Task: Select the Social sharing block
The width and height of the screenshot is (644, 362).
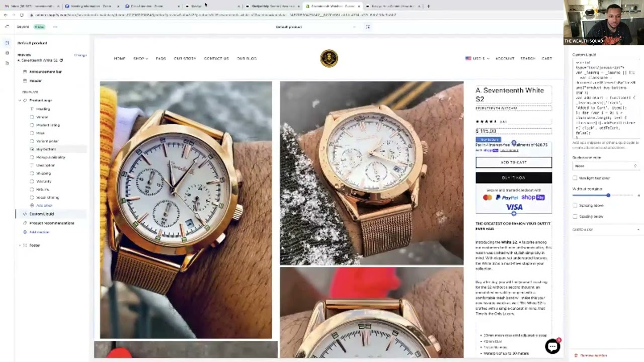Action: click(x=47, y=197)
